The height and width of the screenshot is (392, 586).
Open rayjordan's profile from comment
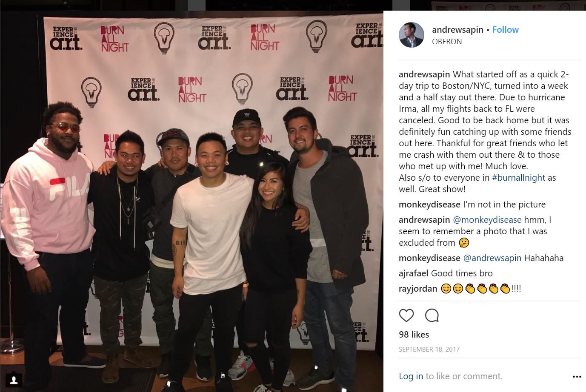[x=418, y=289]
